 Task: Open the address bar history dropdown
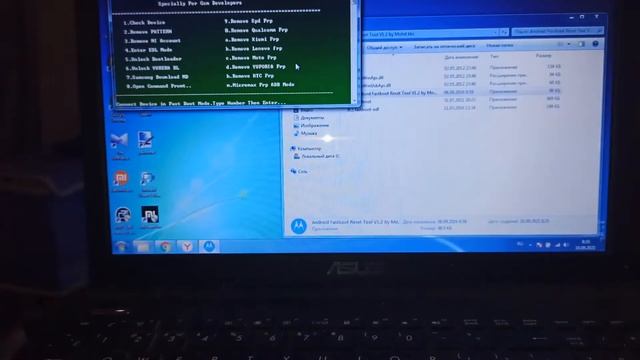tap(496, 32)
